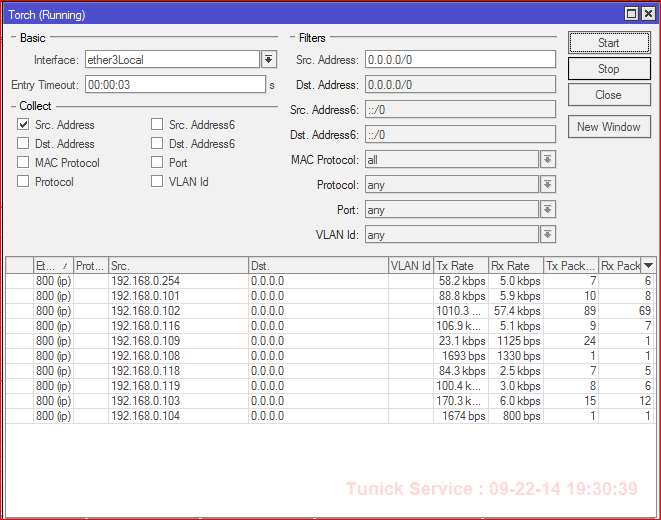
Task: Sort by Rx Rate column header
Action: pyautogui.click(x=516, y=266)
